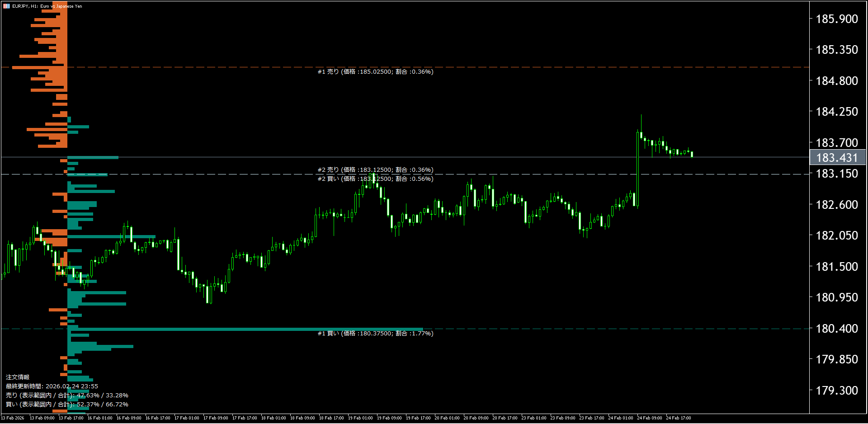Screen dimensions: 868x424
Task: Click the 23 Feb 09:00 time label
Action: pyautogui.click(x=563, y=418)
